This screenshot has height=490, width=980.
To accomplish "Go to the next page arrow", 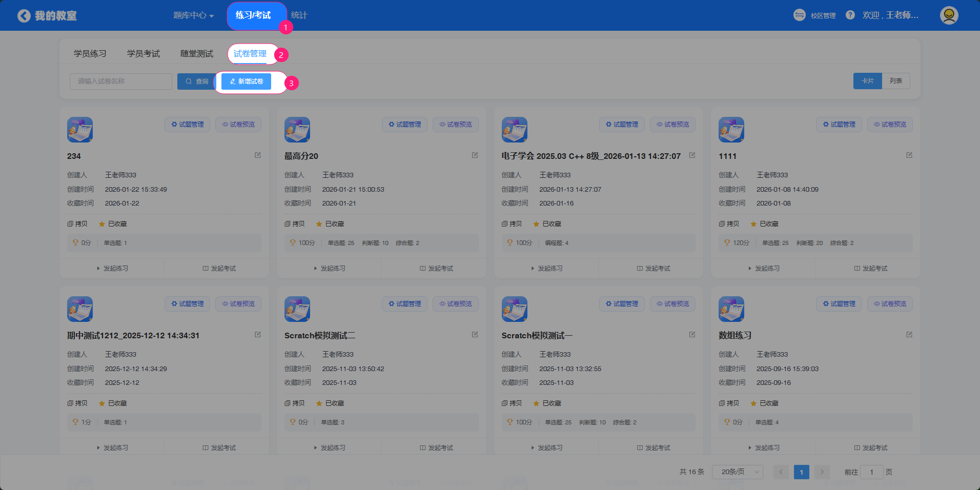I will [x=822, y=472].
